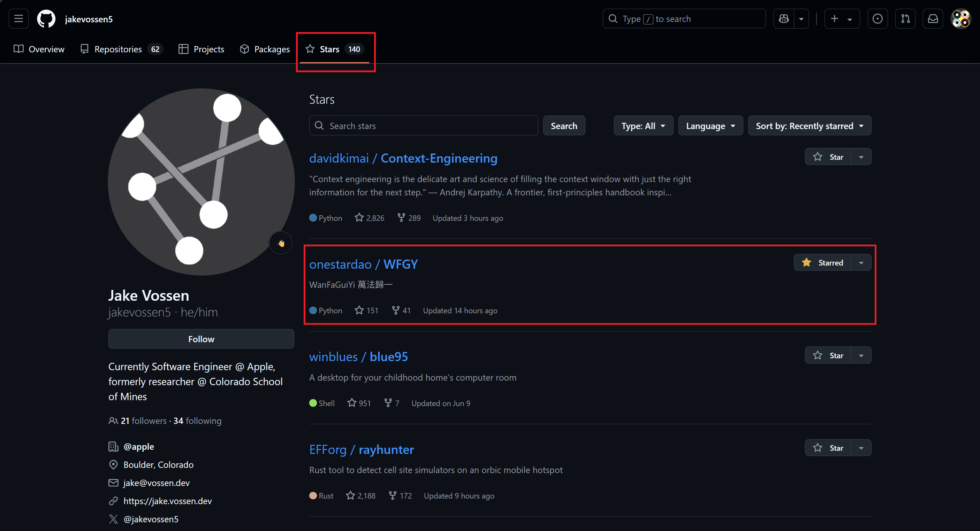The height and width of the screenshot is (531, 980).
Task: Click the user avatar in top right
Action: coord(960,18)
